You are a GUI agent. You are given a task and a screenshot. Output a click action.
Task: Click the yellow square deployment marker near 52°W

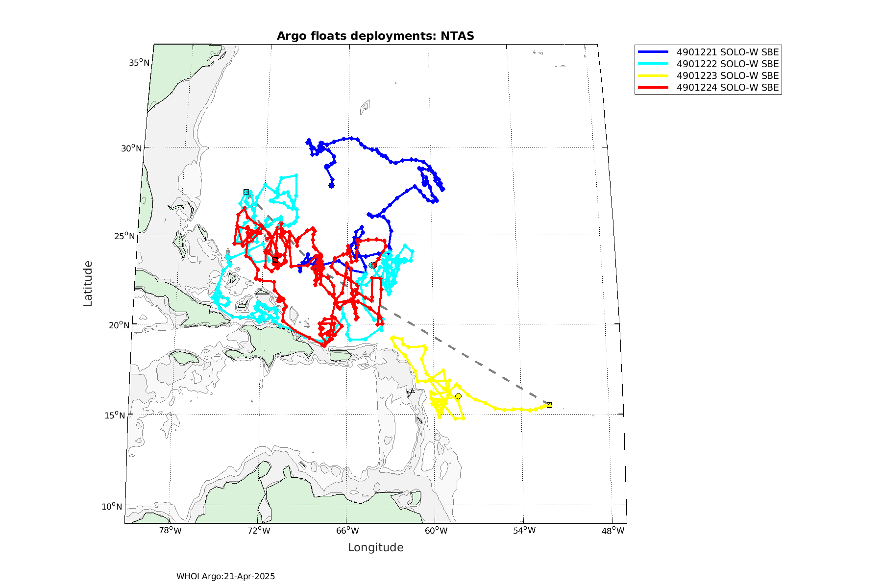[x=549, y=405]
